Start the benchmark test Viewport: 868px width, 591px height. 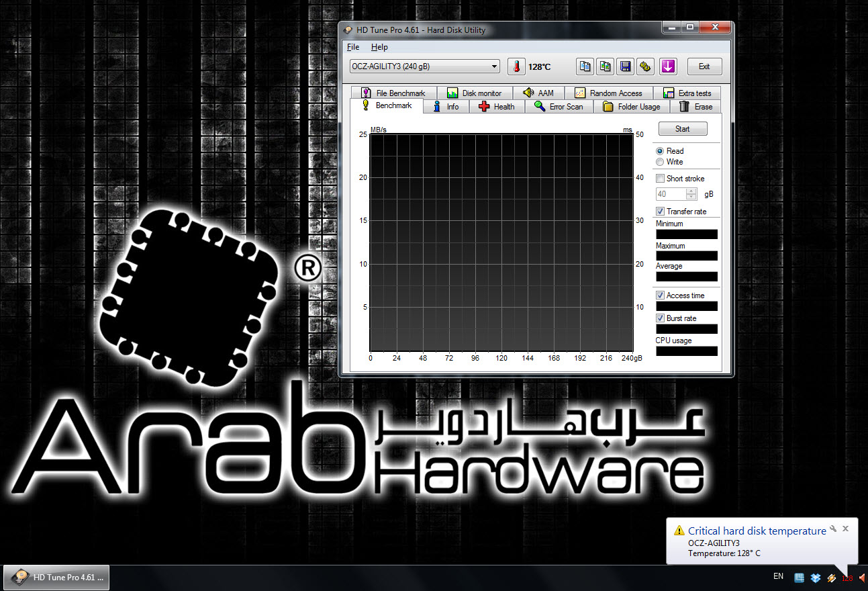click(683, 129)
